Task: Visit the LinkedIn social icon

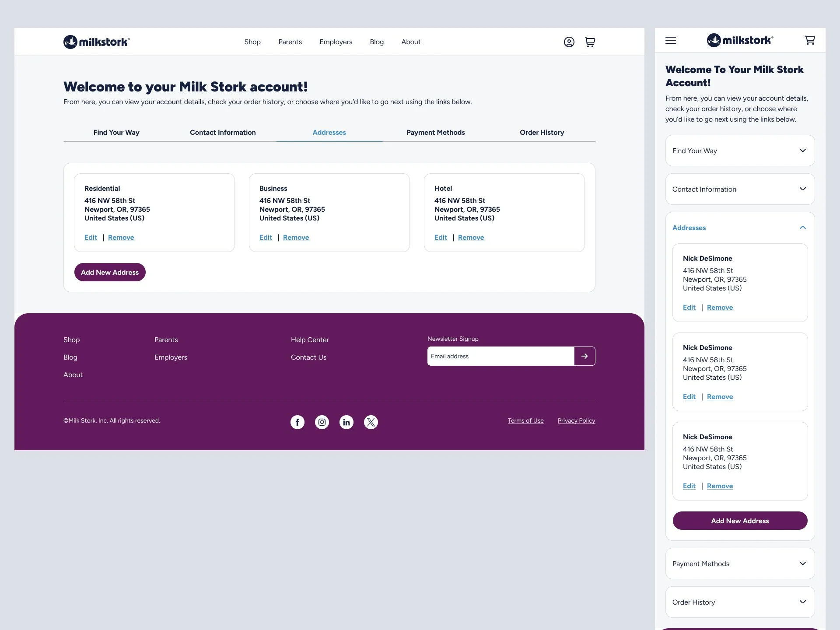Action: (x=346, y=422)
